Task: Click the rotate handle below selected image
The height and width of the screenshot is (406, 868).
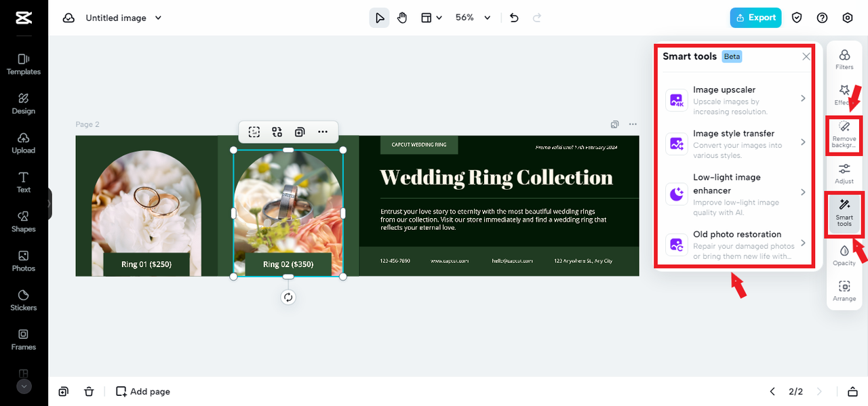Action: click(x=288, y=297)
